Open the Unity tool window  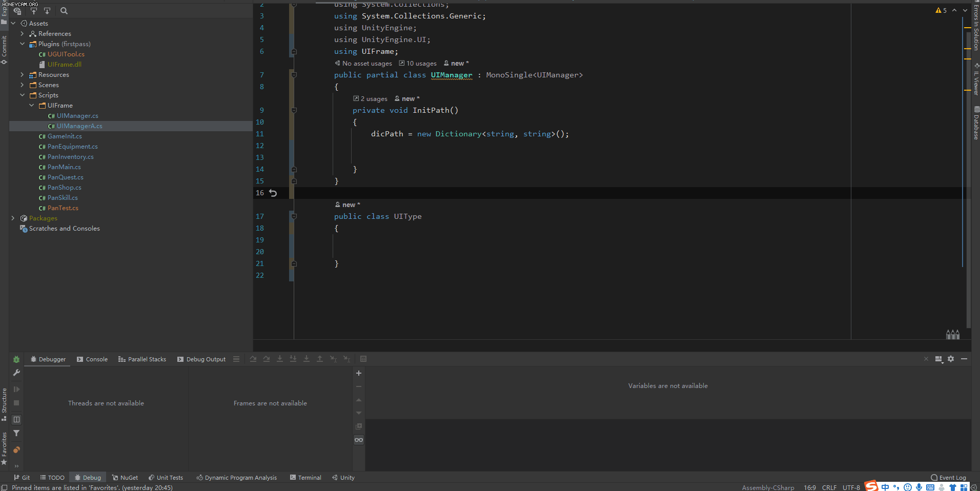click(x=343, y=478)
